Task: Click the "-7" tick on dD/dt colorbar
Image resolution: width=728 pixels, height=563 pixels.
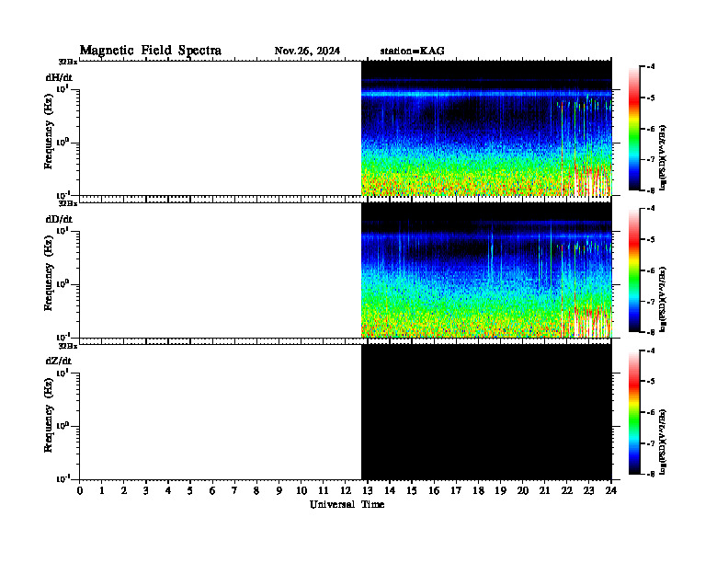Action: 651,302
